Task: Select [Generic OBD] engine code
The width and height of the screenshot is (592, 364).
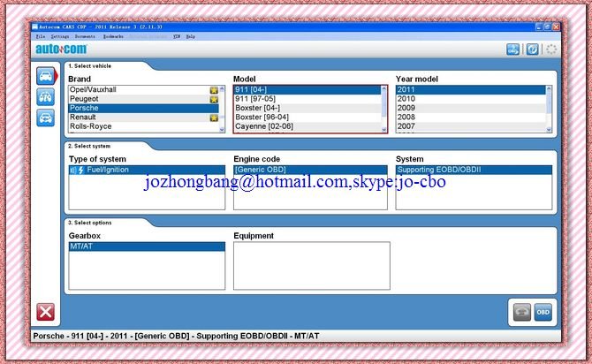Action: [x=310, y=170]
